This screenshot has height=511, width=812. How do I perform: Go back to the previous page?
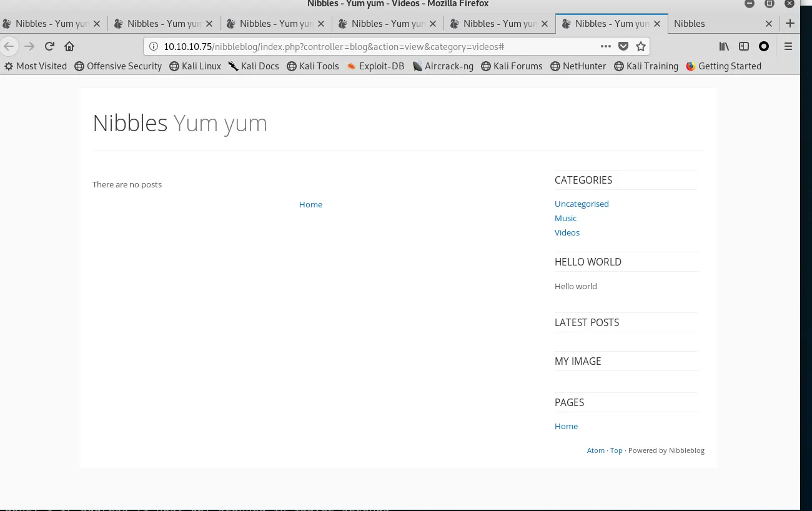pyautogui.click(x=9, y=46)
